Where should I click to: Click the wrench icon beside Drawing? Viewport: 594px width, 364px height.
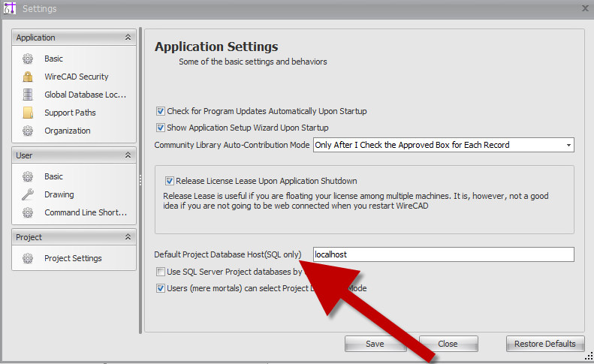28,194
